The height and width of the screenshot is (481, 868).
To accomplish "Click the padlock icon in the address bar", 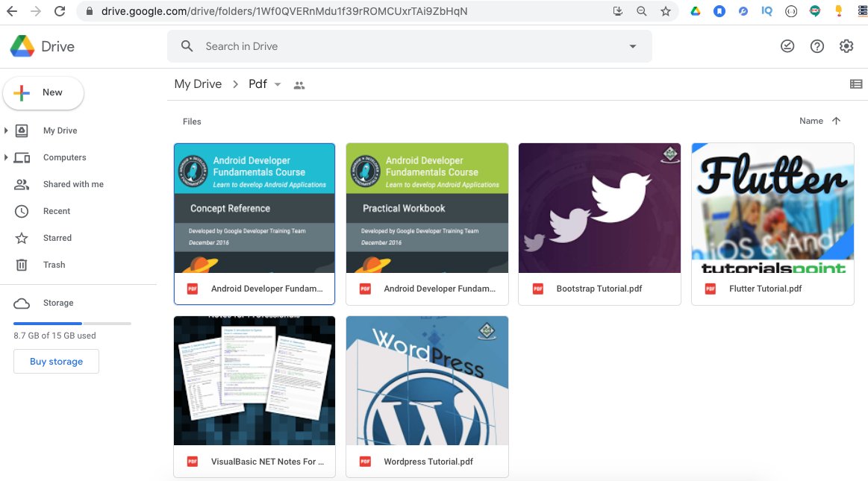I will (x=90, y=11).
